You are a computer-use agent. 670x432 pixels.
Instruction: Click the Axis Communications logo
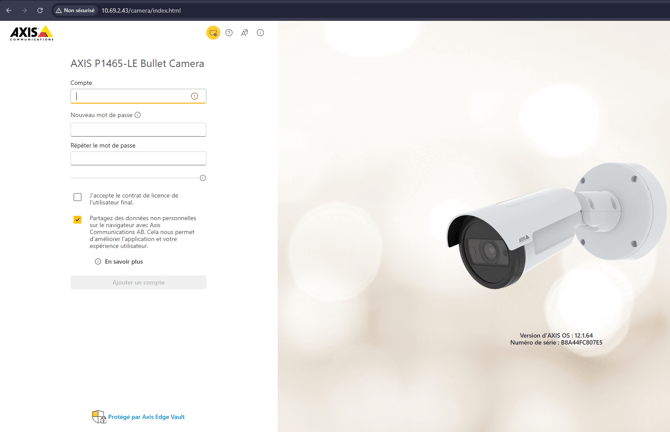coord(32,34)
